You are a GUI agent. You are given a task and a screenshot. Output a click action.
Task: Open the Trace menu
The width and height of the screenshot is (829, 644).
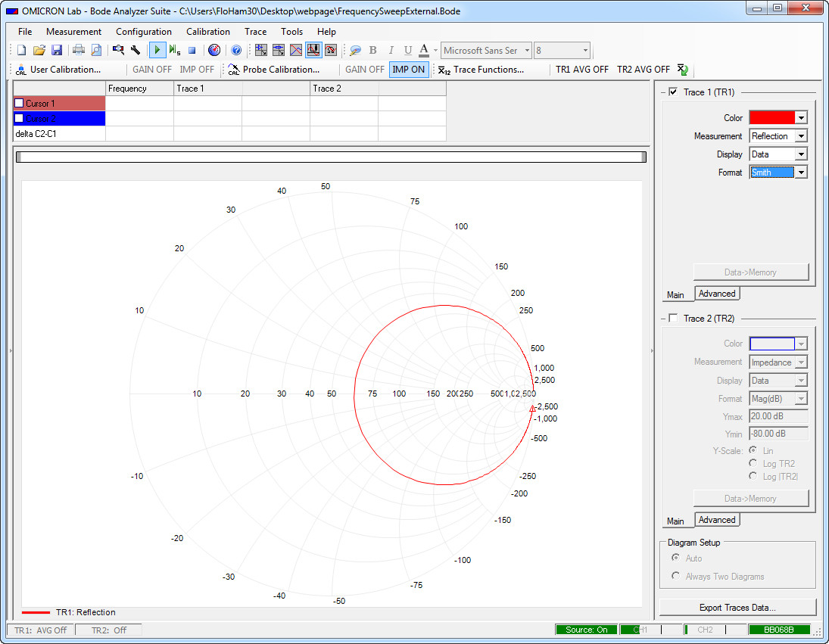click(x=255, y=32)
